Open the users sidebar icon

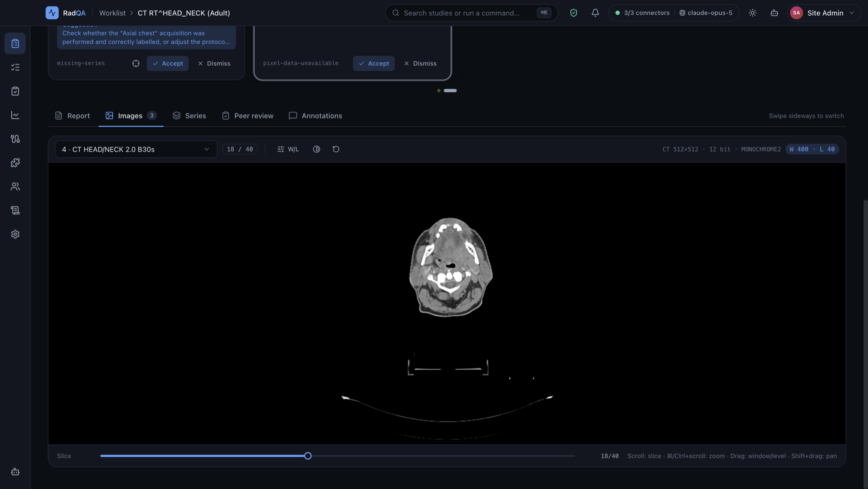click(x=15, y=187)
